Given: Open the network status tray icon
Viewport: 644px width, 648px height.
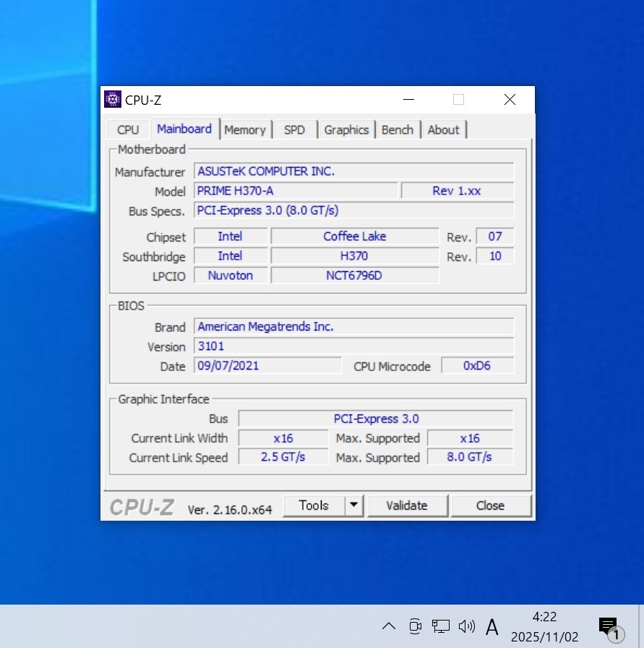Looking at the screenshot, I should tap(440, 626).
